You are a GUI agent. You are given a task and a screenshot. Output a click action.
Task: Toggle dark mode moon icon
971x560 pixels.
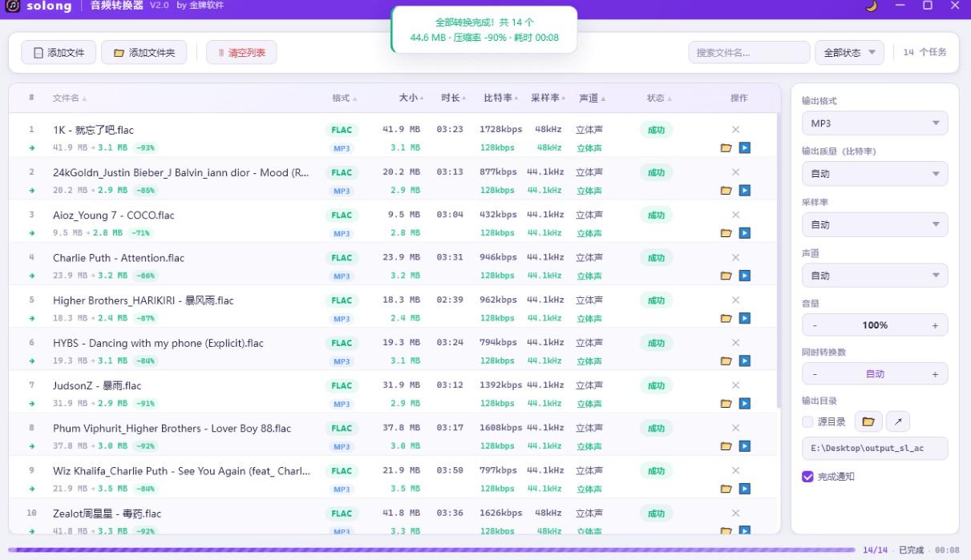tap(872, 6)
